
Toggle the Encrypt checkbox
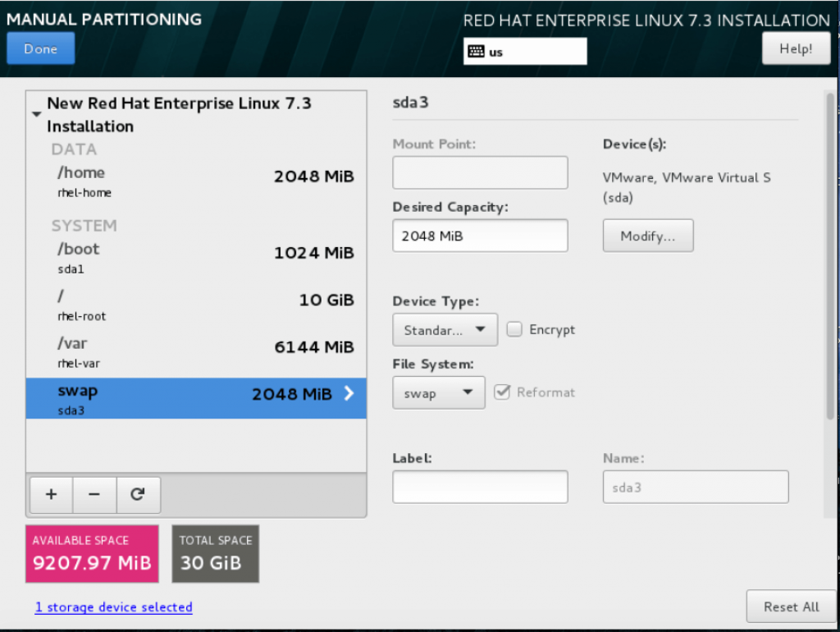pos(514,329)
